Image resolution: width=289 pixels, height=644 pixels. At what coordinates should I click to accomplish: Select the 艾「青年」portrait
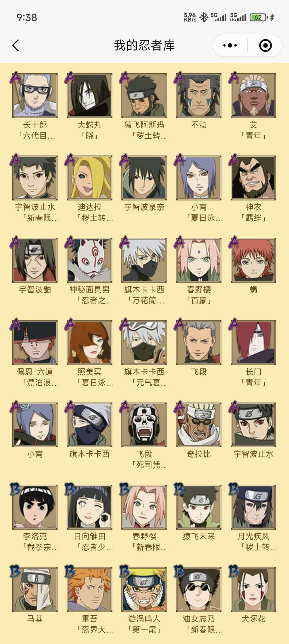[x=253, y=95]
